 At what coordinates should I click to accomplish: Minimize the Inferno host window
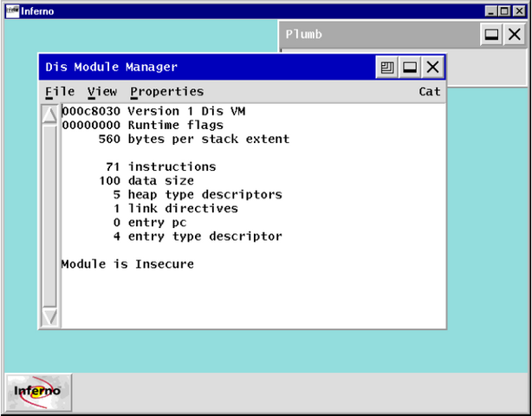coord(490,11)
